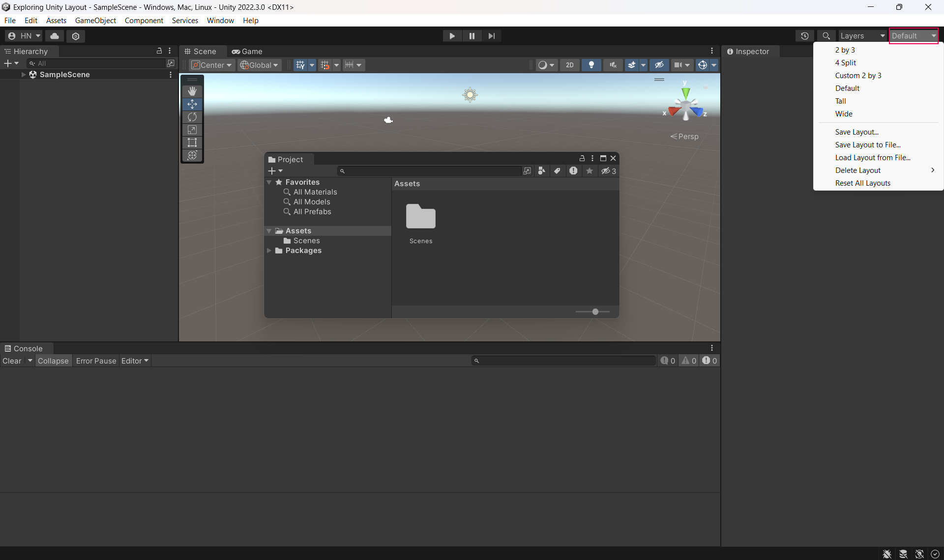
Task: Open Undo History icon
Action: (804, 36)
